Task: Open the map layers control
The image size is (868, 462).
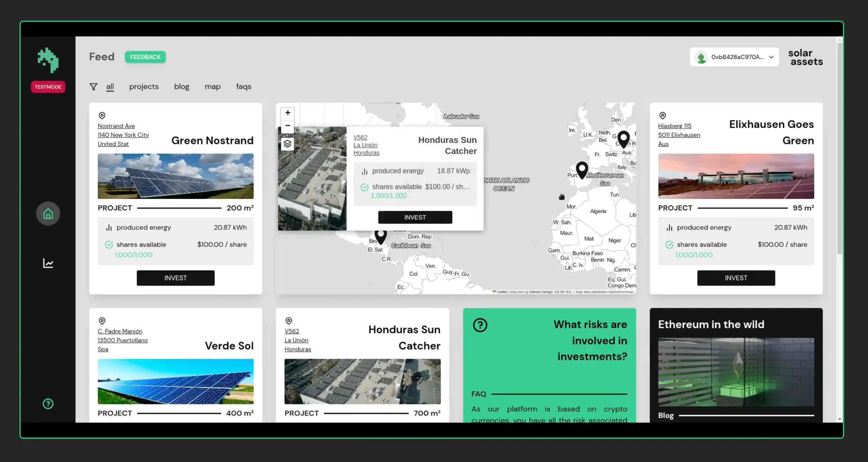Action: (287, 144)
